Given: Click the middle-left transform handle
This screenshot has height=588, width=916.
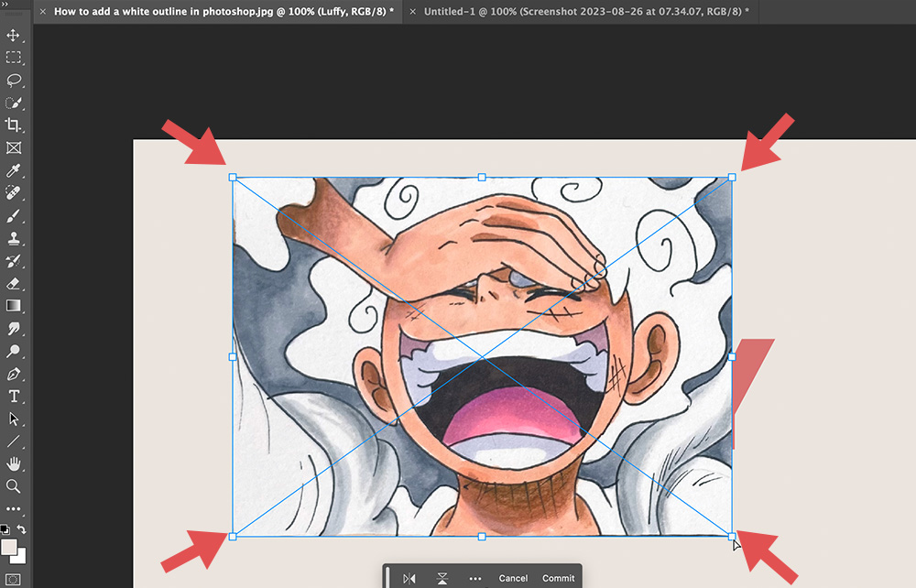Looking at the screenshot, I should [233, 357].
